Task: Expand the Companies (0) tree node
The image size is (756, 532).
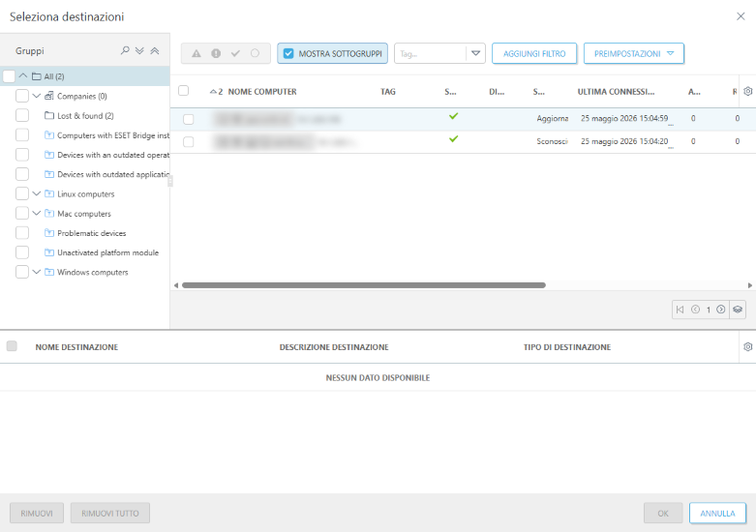Action: coord(37,96)
